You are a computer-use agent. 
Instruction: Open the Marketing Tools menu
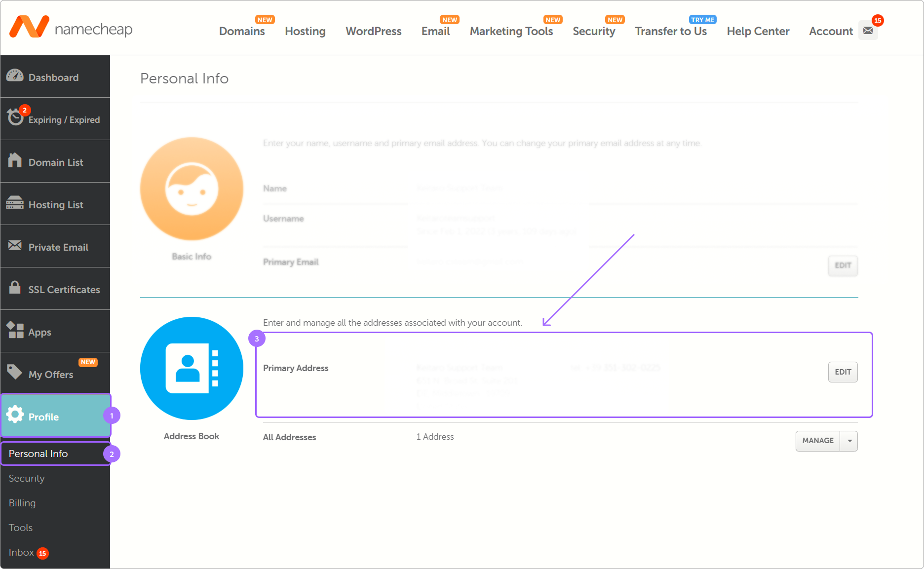[511, 31]
